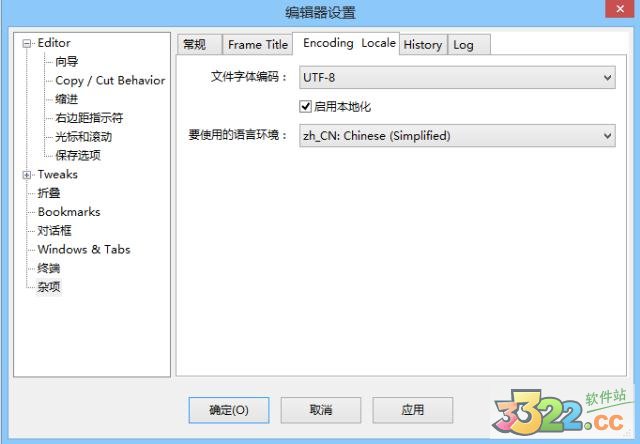The image size is (640, 444).
Task: Expand the Tweaks tree node
Action: pyautogui.click(x=27, y=175)
